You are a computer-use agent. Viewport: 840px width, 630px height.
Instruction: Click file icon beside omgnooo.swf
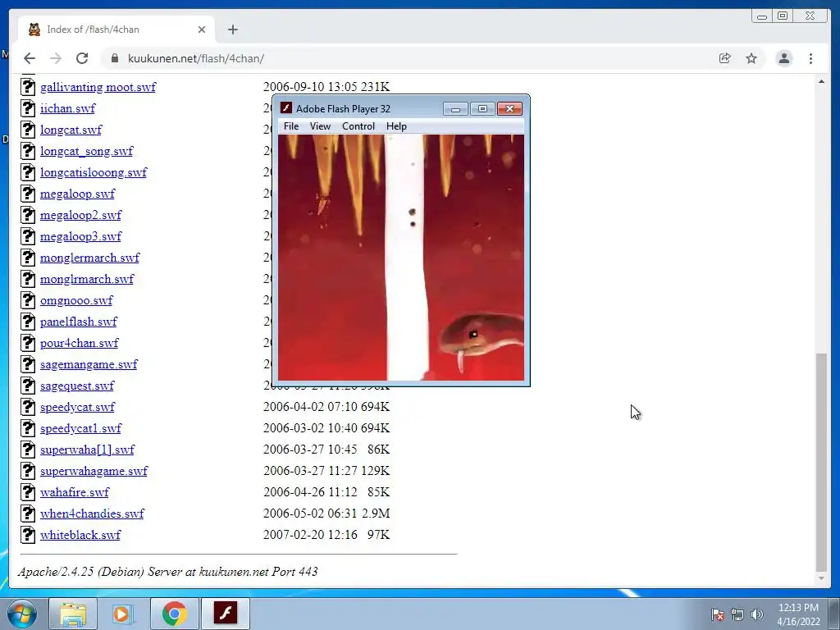click(28, 300)
